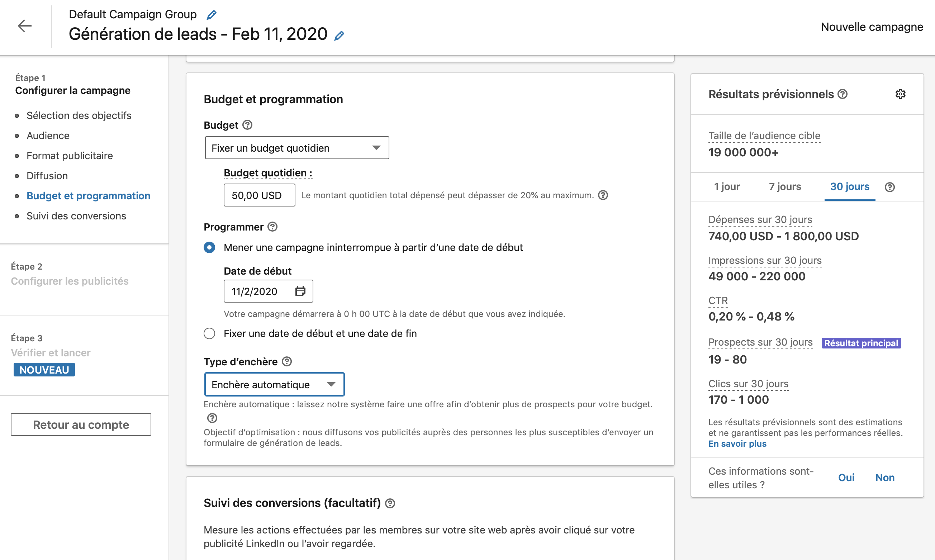This screenshot has width=935, height=560.
Task: Go to Diffusion section
Action: click(x=47, y=176)
